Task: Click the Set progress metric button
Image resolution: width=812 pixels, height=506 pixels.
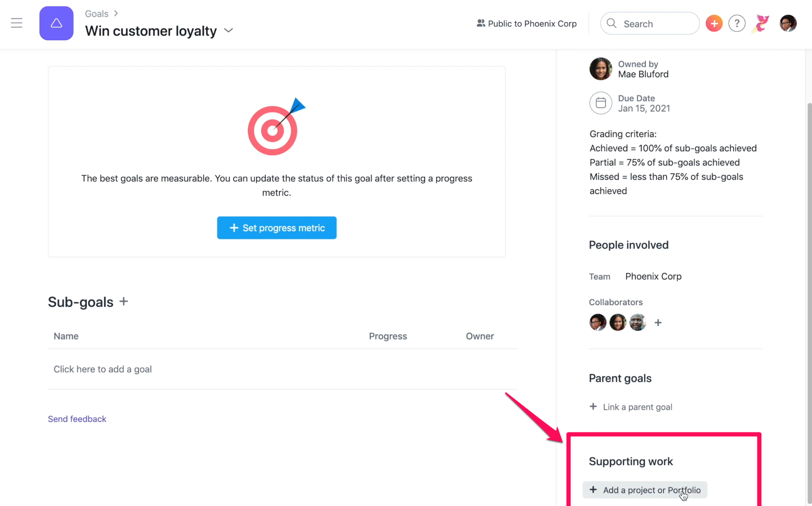Action: [277, 228]
